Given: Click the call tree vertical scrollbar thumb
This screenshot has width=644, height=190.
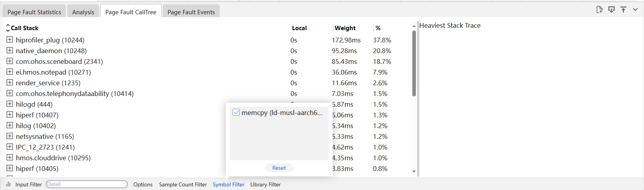Looking at the screenshot, I should 414,63.
